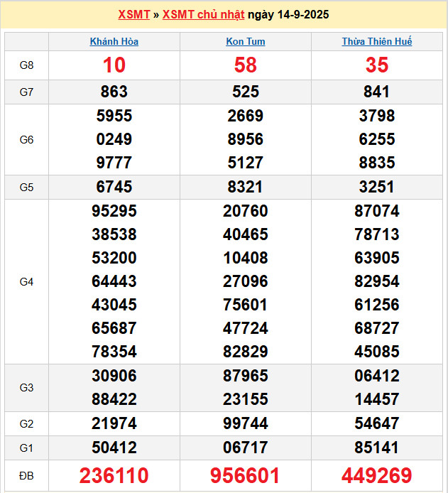Click the XSMT link in the header
This screenshot has width=448, height=493.
coord(134,15)
